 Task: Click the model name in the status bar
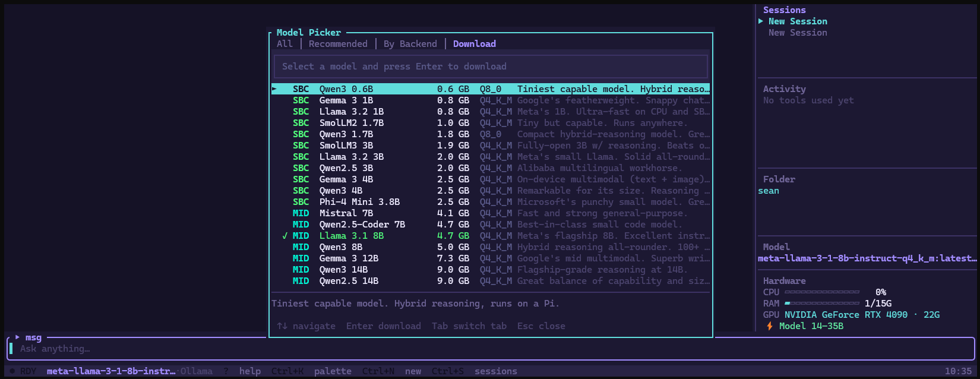[x=111, y=371]
